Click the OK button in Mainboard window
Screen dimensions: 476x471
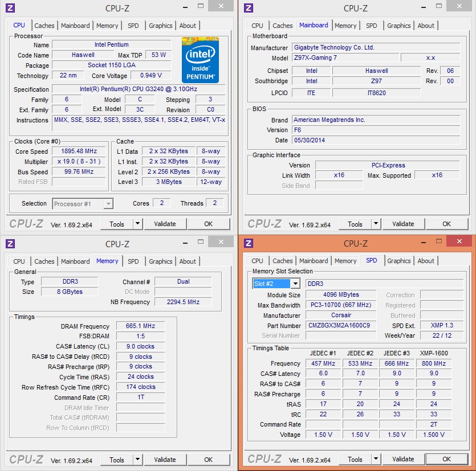[446, 224]
